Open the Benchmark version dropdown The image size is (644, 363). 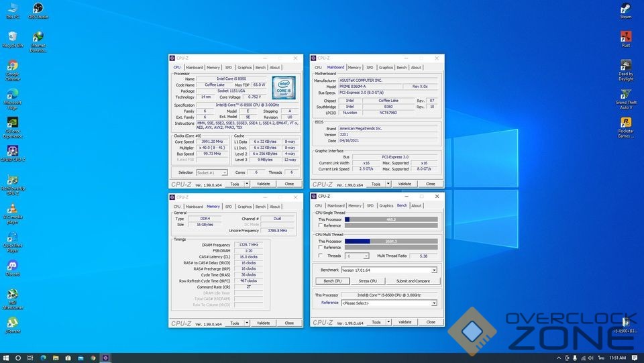434,270
